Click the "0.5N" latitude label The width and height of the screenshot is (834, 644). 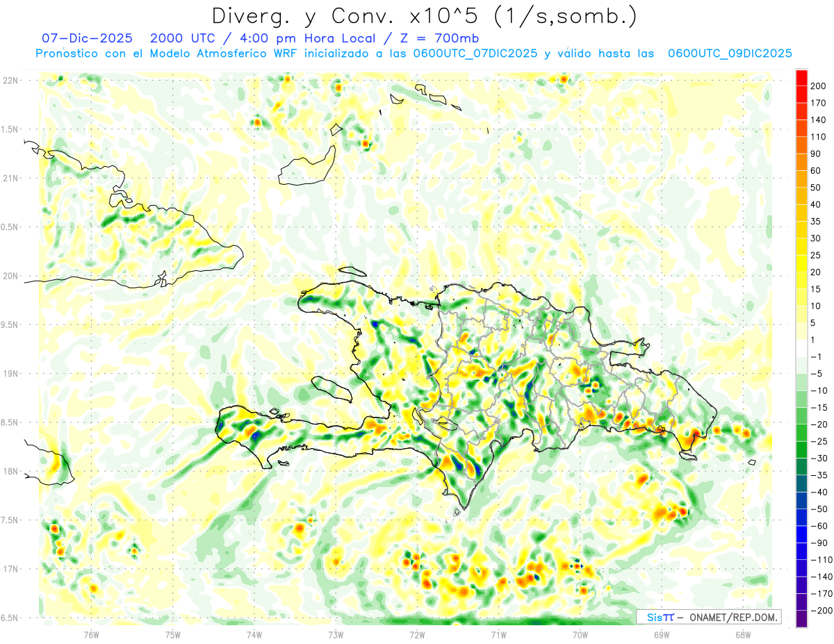tap(10, 227)
